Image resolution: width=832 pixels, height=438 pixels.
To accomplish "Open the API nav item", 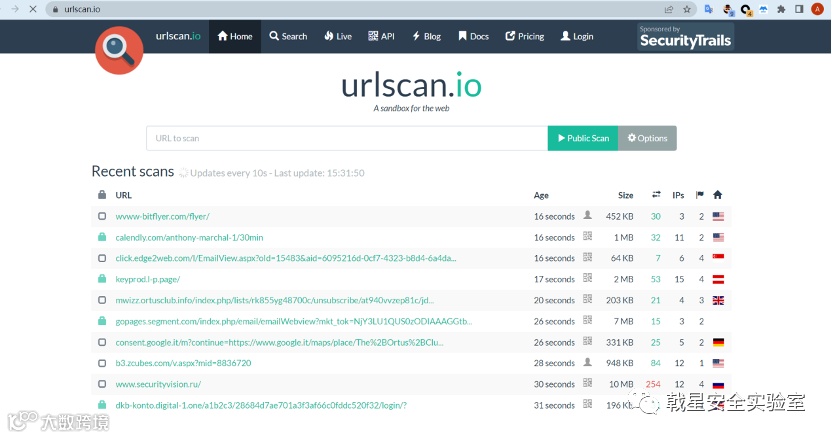I will pyautogui.click(x=381, y=36).
